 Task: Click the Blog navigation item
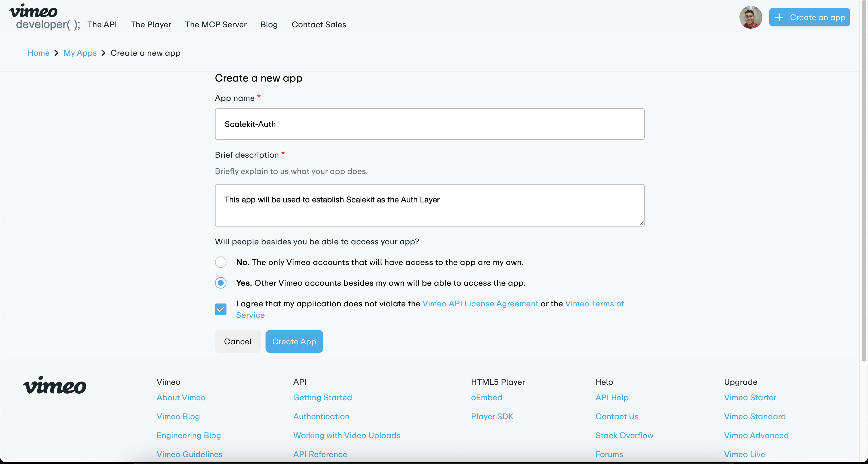point(269,24)
